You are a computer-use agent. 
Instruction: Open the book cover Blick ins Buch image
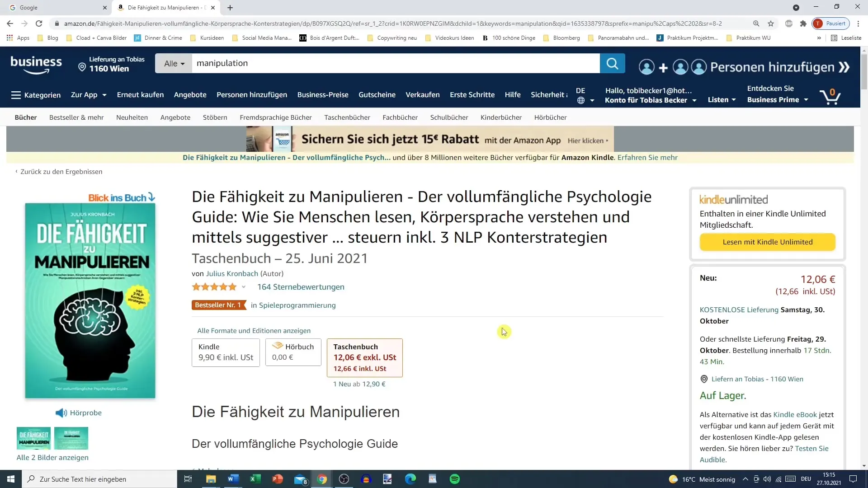point(90,300)
